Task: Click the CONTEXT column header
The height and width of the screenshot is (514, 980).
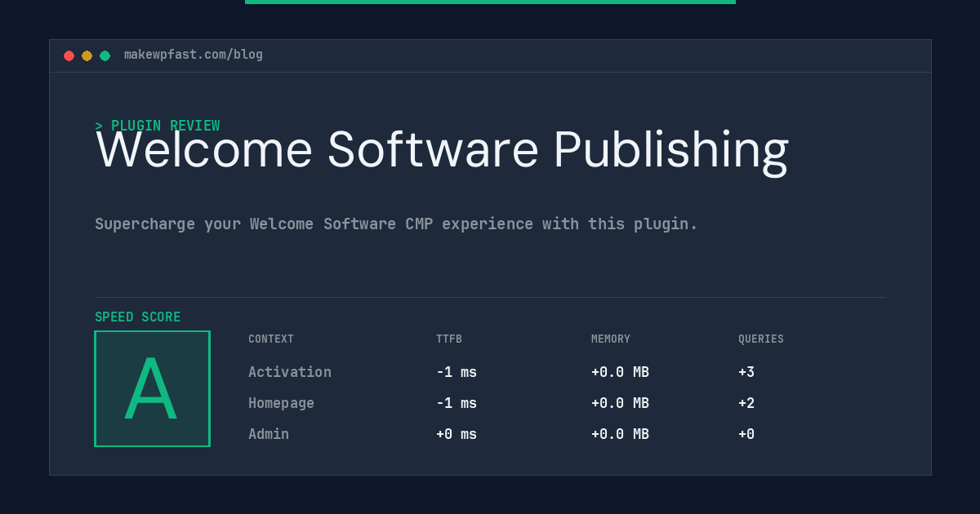Action: 271,339
